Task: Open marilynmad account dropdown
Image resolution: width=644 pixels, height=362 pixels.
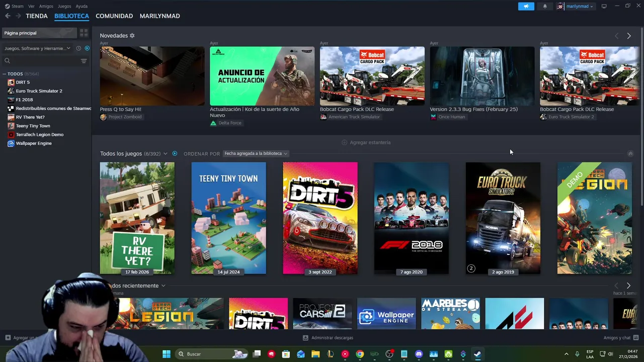Action: point(575,6)
